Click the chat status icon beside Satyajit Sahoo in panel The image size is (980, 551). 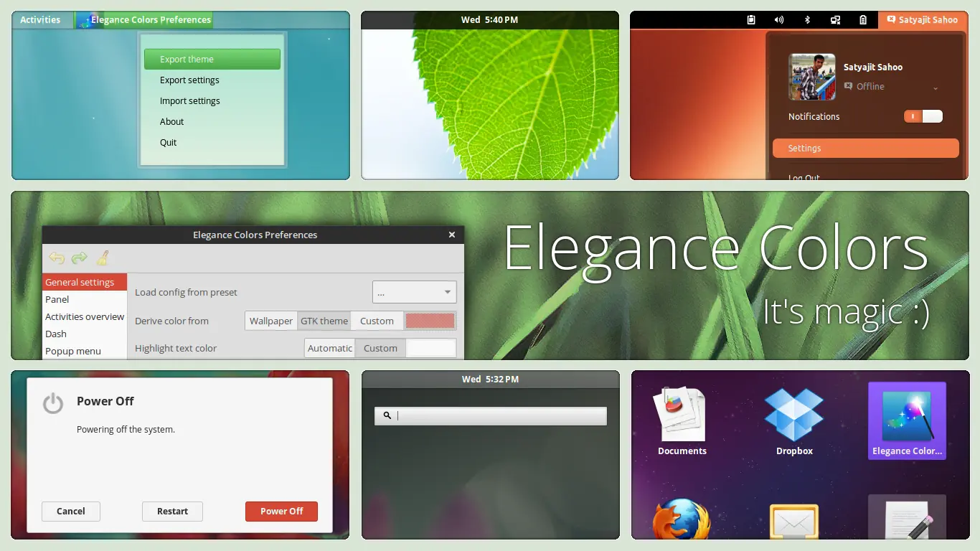pyautogui.click(x=891, y=20)
